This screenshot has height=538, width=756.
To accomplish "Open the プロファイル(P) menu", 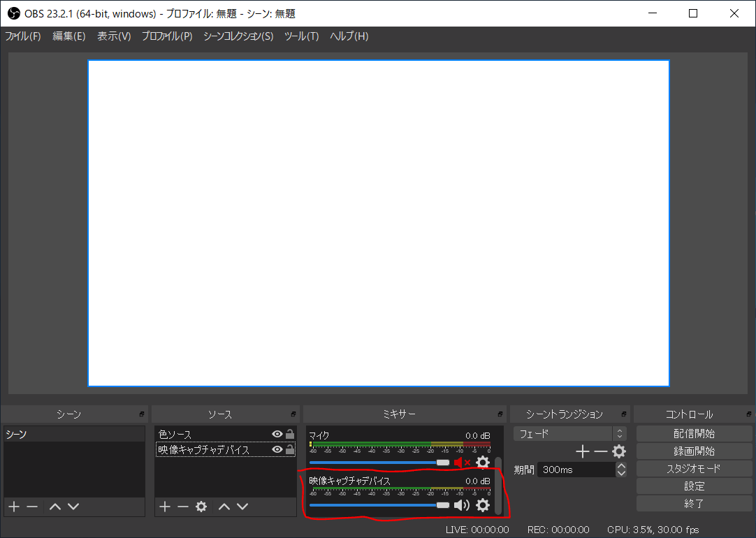I will (167, 36).
